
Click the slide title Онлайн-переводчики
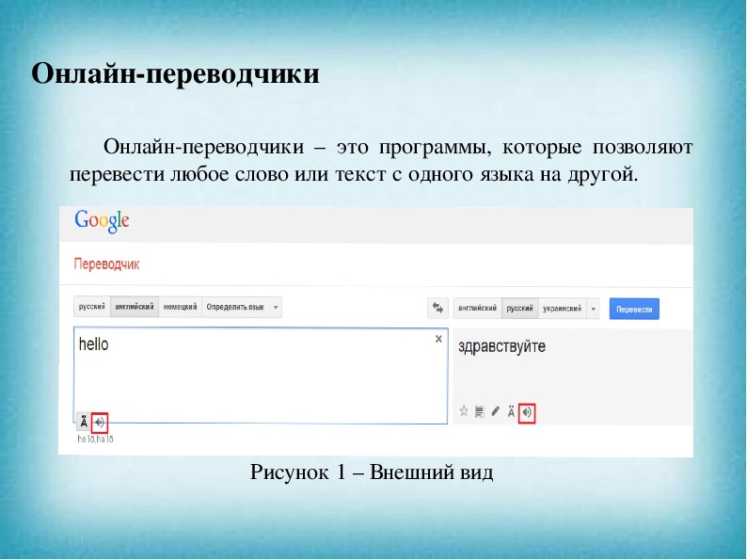coord(175,73)
